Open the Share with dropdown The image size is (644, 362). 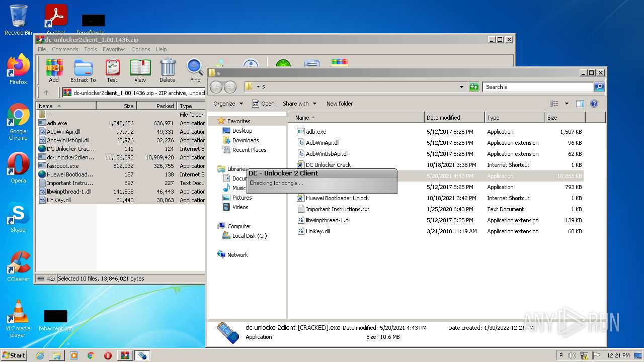point(299,104)
